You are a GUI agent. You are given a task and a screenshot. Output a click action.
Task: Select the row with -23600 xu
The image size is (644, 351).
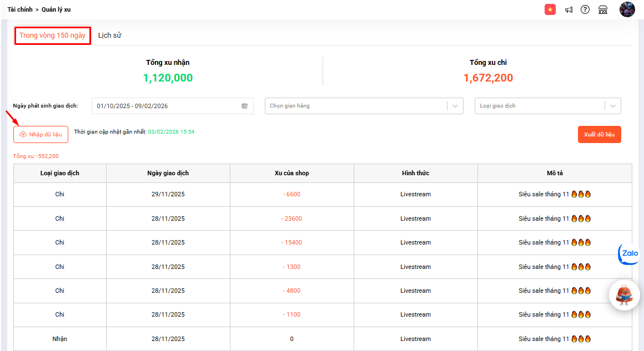291,218
